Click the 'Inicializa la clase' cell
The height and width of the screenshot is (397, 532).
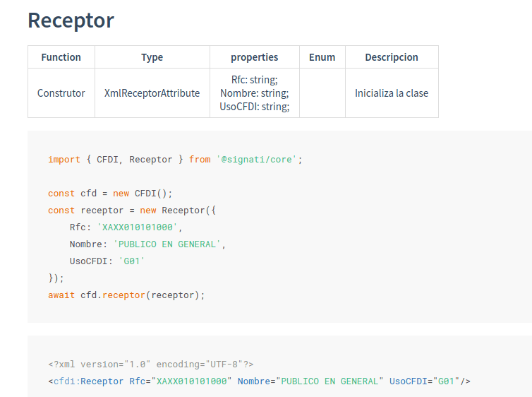(392, 93)
